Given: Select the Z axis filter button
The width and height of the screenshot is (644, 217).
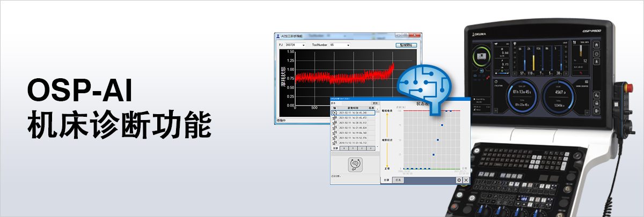Looking at the screenshot, I should point(362,148).
